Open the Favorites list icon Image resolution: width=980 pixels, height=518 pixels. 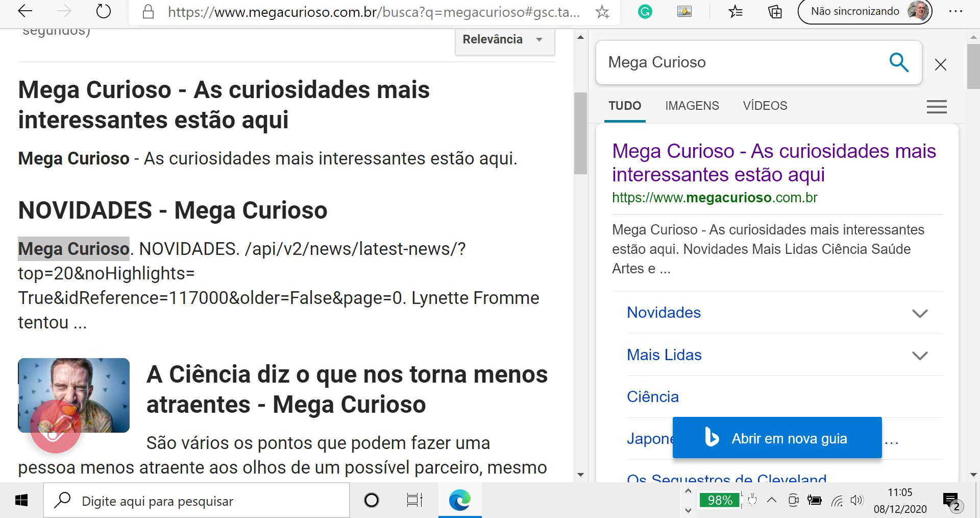coord(736,11)
